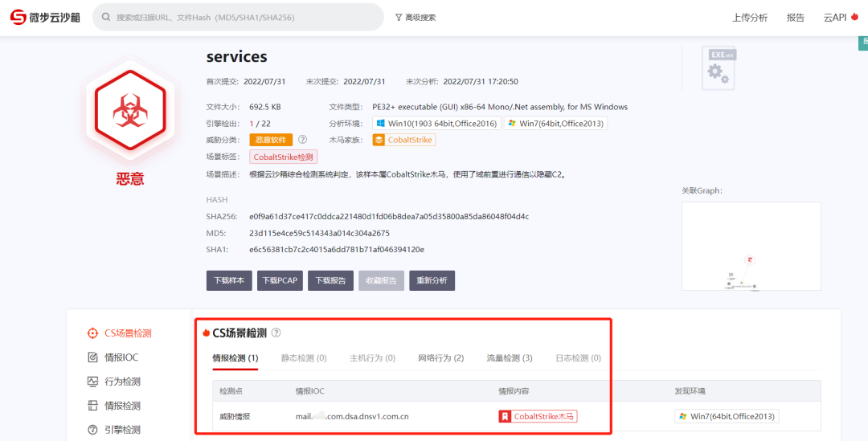Screen dimensions: 868x441
Task: Select the Win10(1903 64bit,Office2016) environment
Action: [x=436, y=123]
